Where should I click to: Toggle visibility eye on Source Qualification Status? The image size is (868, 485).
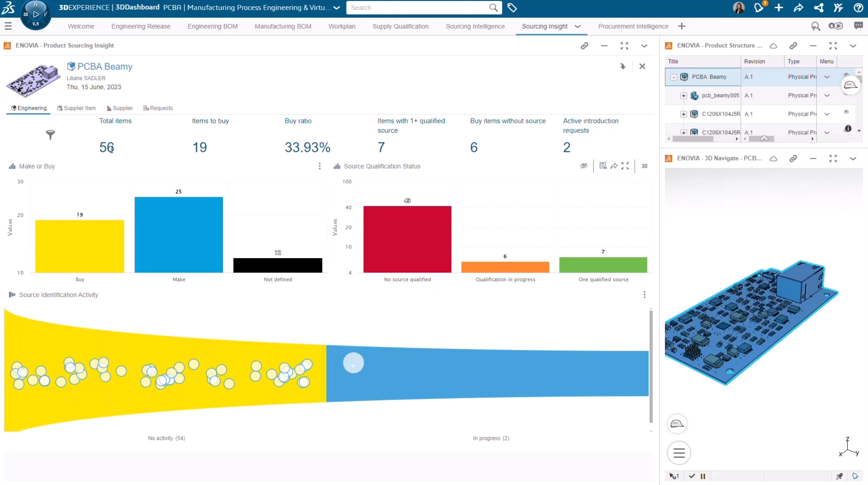(x=583, y=166)
